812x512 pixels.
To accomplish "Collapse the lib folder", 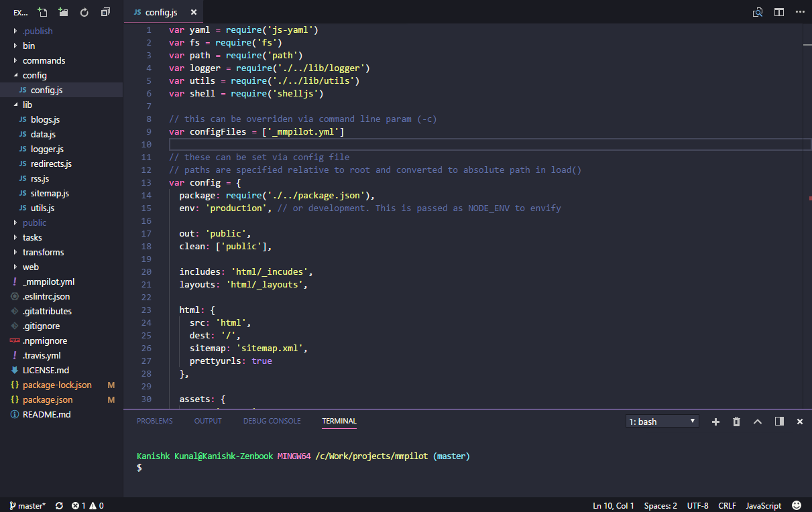I will coord(27,105).
